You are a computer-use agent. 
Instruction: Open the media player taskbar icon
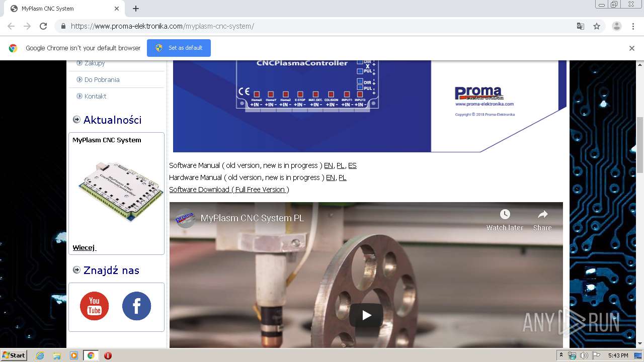(x=74, y=355)
